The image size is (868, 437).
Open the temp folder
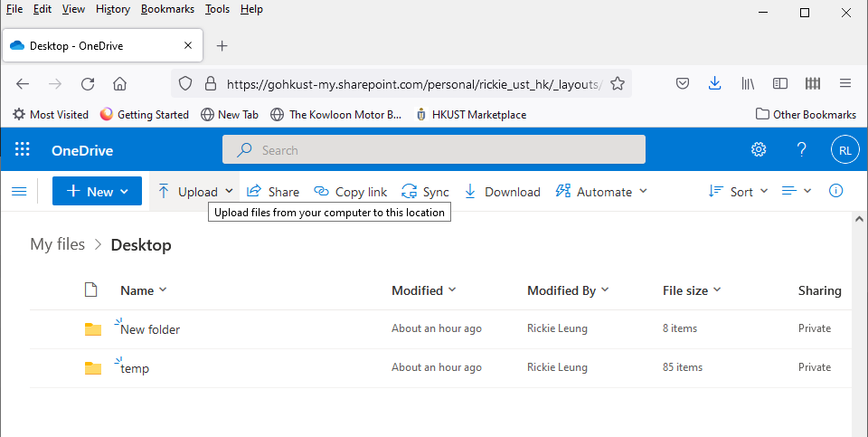coord(135,368)
